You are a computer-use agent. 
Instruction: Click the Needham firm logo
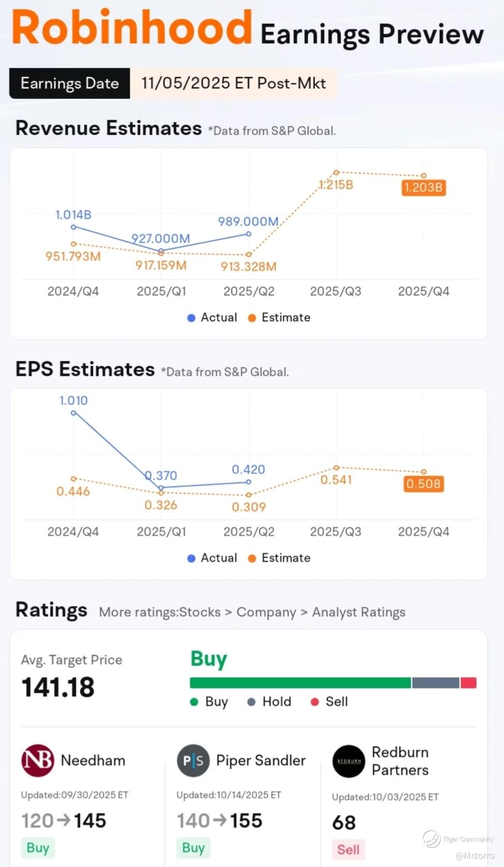(x=38, y=760)
